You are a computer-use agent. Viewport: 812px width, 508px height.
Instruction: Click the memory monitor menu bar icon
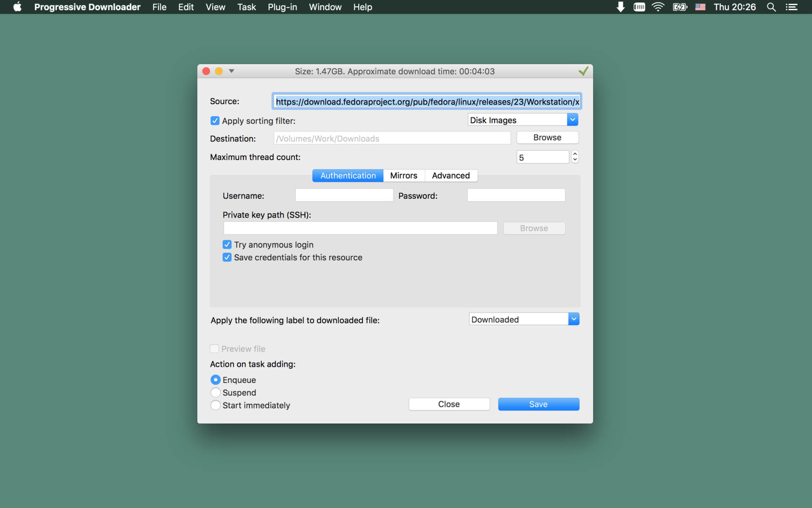click(x=639, y=7)
